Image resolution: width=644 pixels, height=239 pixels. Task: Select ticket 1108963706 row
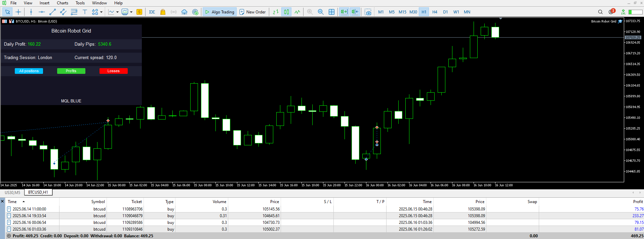tap(325, 209)
